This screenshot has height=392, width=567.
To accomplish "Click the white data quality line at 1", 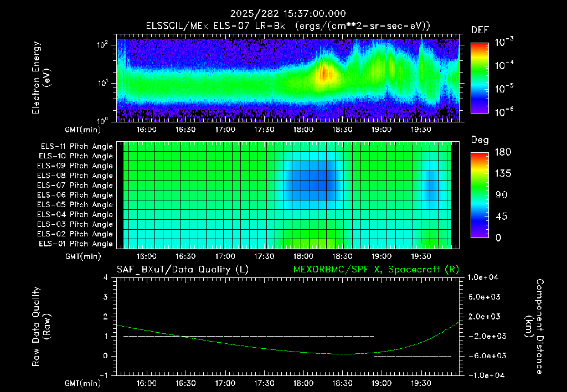I will tap(249, 336).
